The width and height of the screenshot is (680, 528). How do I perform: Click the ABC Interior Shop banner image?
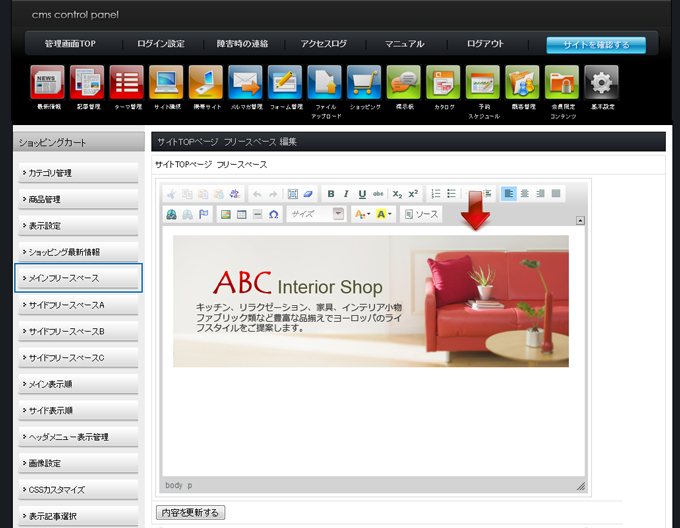click(370, 300)
